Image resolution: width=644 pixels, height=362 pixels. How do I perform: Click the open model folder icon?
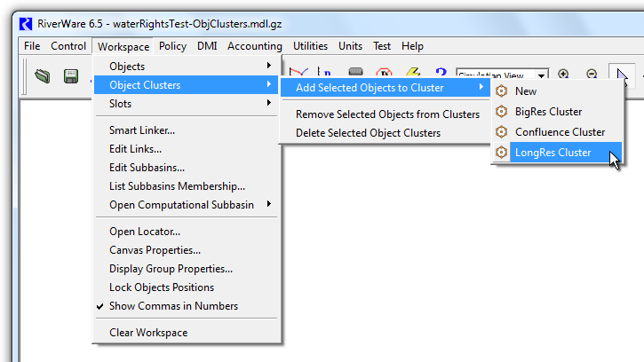43,76
